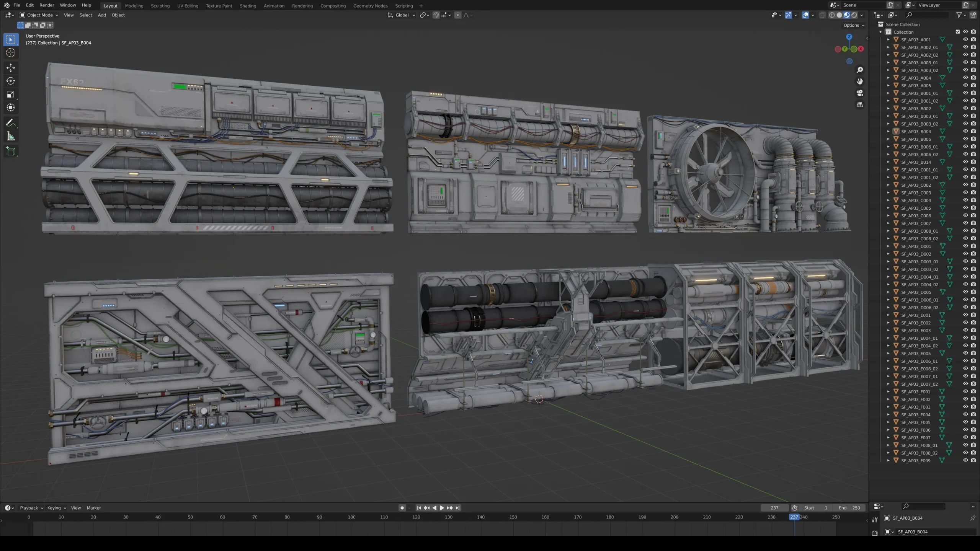980x551 pixels.
Task: Select the Rotate tool
Action: pos(11,81)
